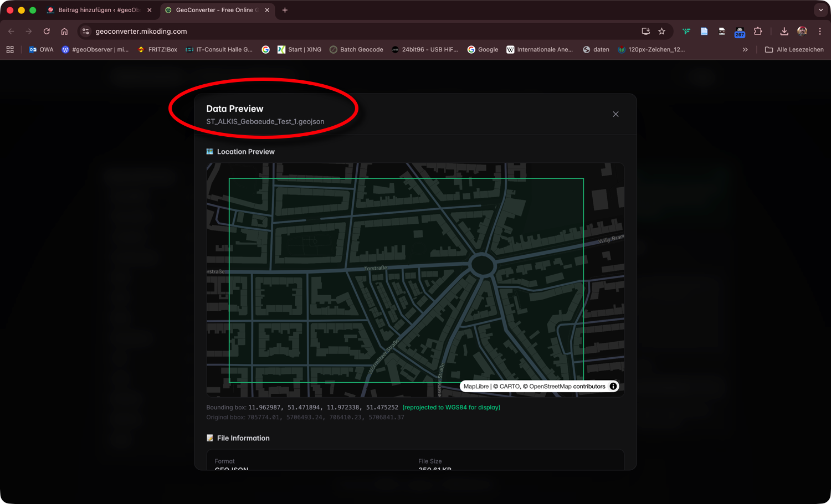Image resolution: width=831 pixels, height=504 pixels.
Task: Go to the browser home page
Action: (64, 32)
